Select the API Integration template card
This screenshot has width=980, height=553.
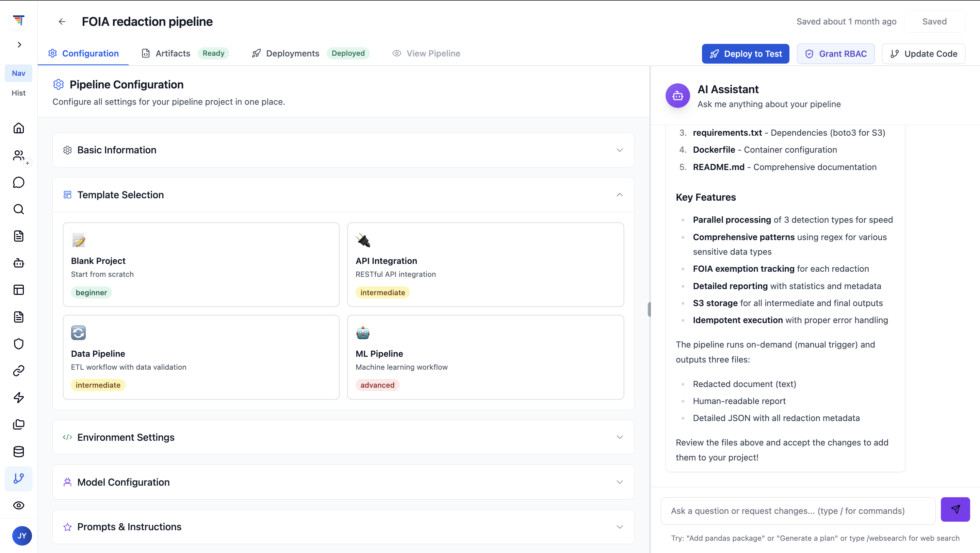(x=486, y=264)
